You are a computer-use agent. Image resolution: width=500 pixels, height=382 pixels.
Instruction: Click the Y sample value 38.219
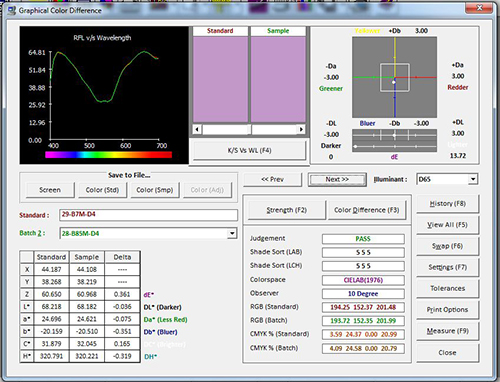87,282
